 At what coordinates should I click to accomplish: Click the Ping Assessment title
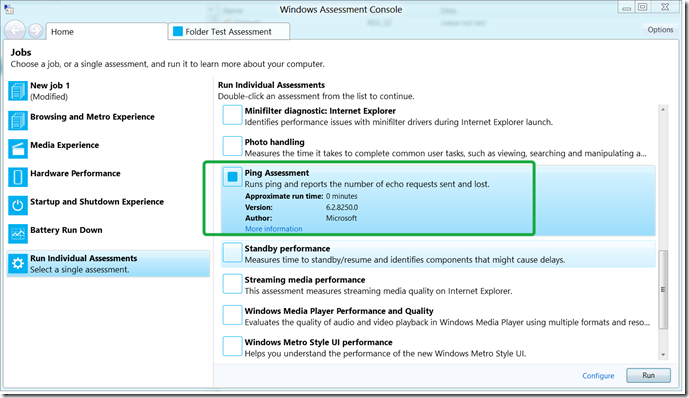[x=276, y=173]
